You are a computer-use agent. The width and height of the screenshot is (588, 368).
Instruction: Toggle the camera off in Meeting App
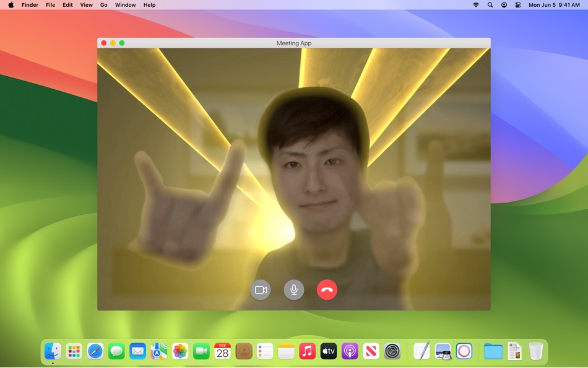pyautogui.click(x=261, y=289)
